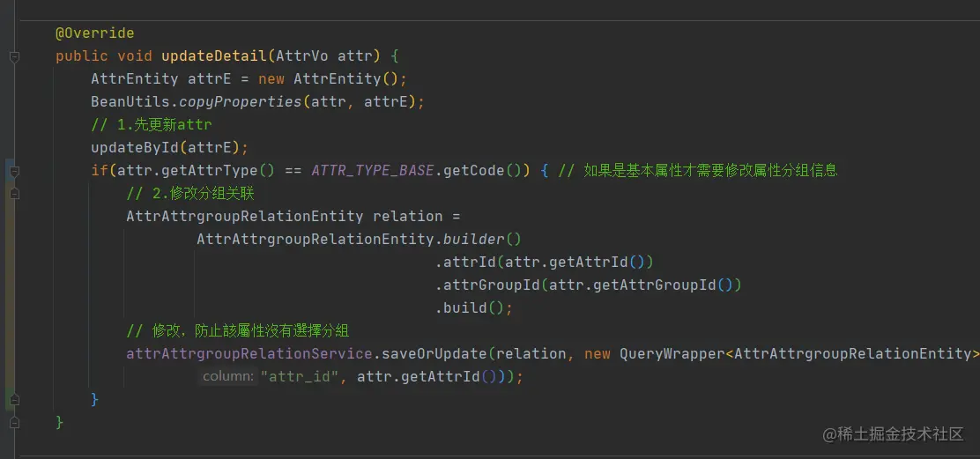Click the ATTR_TYPE_BASE constant
This screenshot has width=980, height=459.
pyautogui.click(x=372, y=170)
